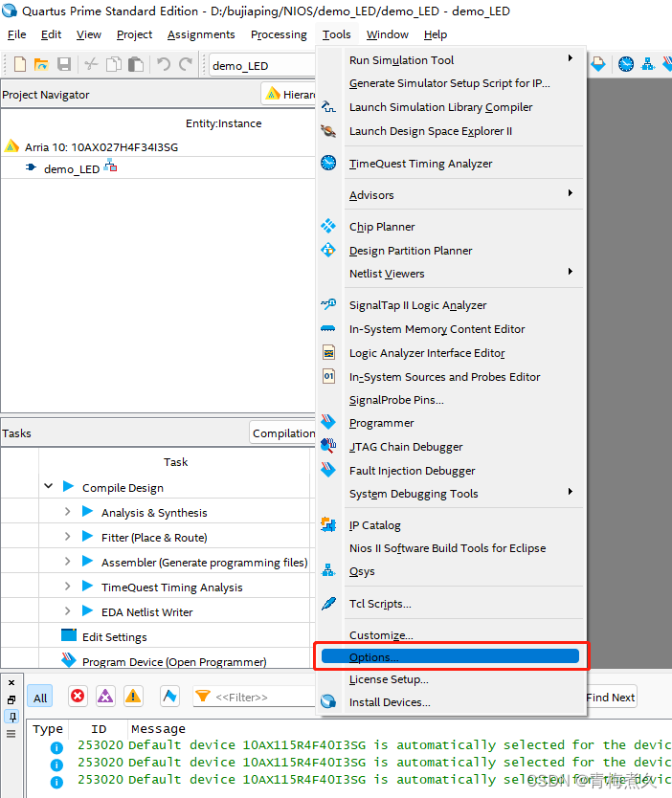Run TimeQuest Timing Analysis play arrow
The image size is (672, 798).
87,586
